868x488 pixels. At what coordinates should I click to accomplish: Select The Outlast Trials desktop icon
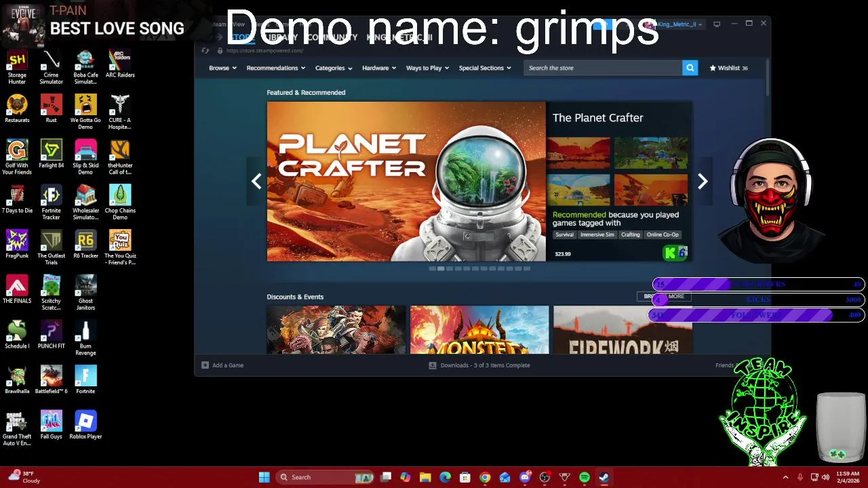51,247
